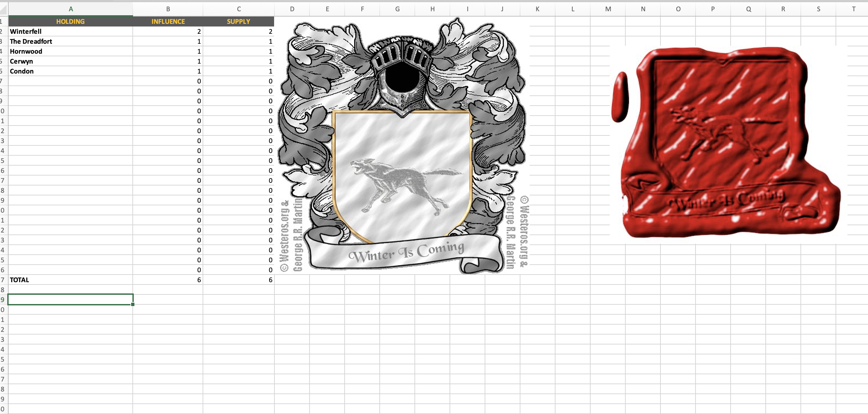The height and width of the screenshot is (414, 868).
Task: Select column O header
Action: point(678,9)
